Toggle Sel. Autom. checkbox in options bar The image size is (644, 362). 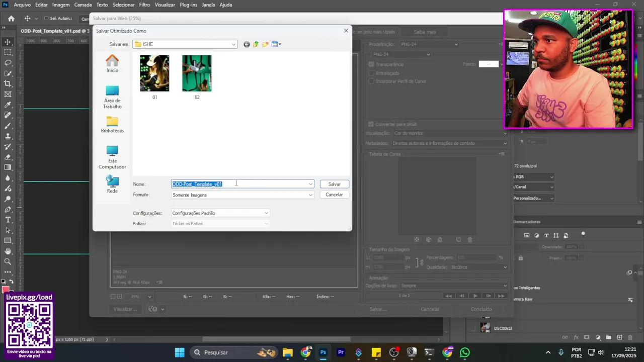click(x=46, y=19)
